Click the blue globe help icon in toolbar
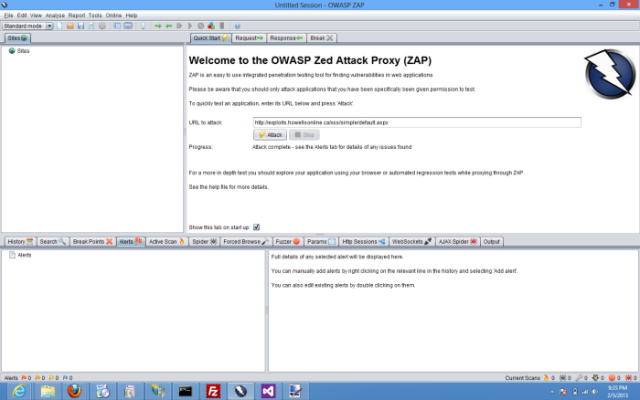The image size is (640, 400). [237, 26]
